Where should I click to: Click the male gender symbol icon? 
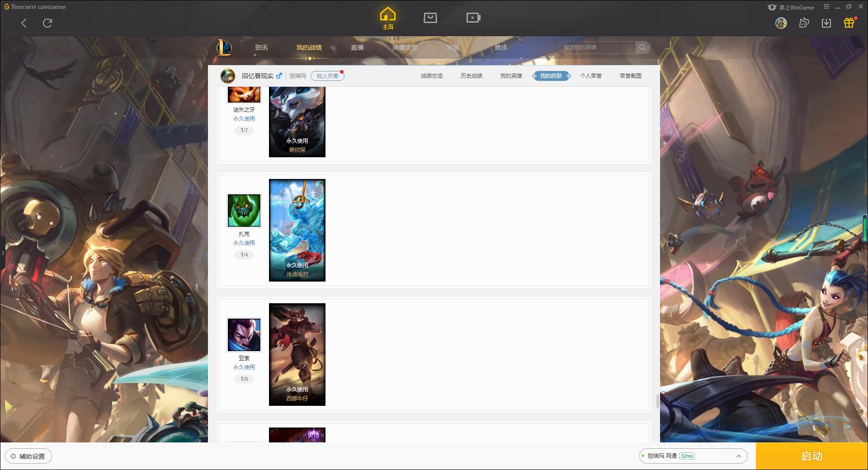pos(279,76)
